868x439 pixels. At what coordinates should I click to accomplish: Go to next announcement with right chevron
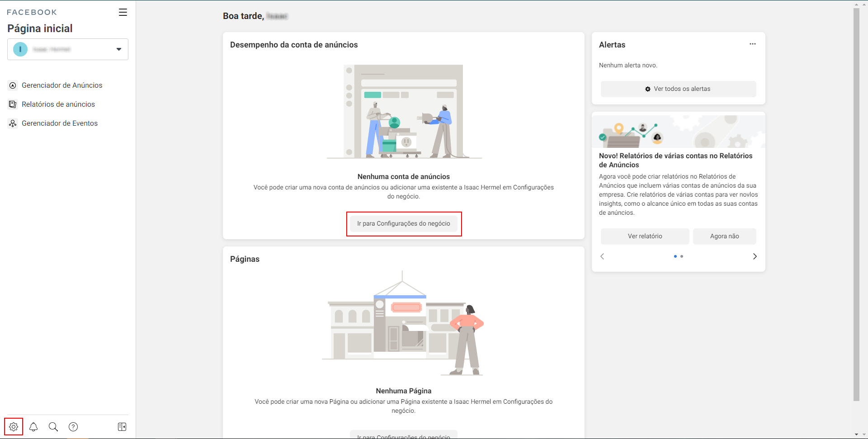point(755,256)
